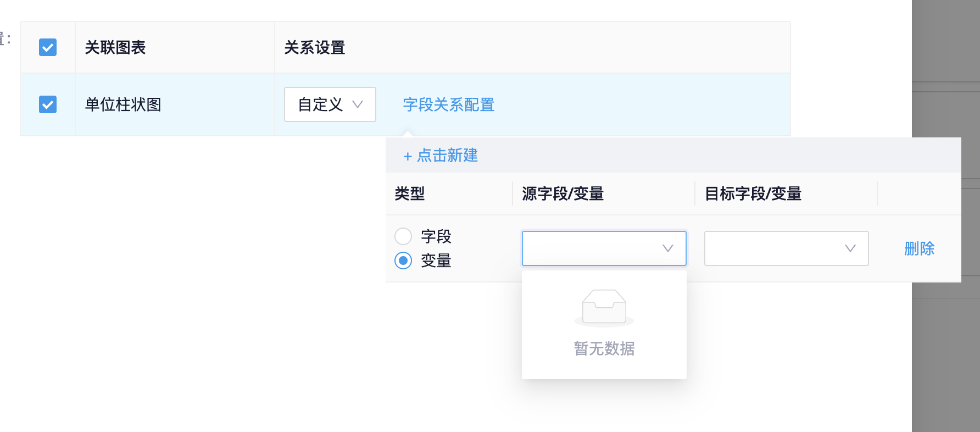Click the chevron of the 目标字段/变量 selector

[850, 248]
